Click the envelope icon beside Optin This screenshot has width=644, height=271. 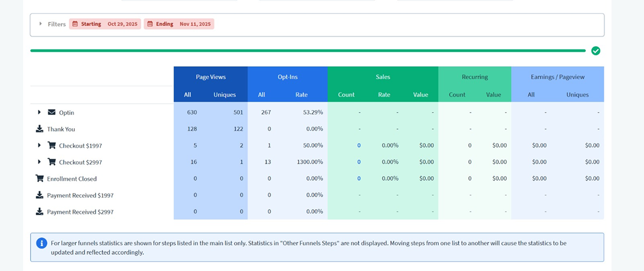(51, 112)
